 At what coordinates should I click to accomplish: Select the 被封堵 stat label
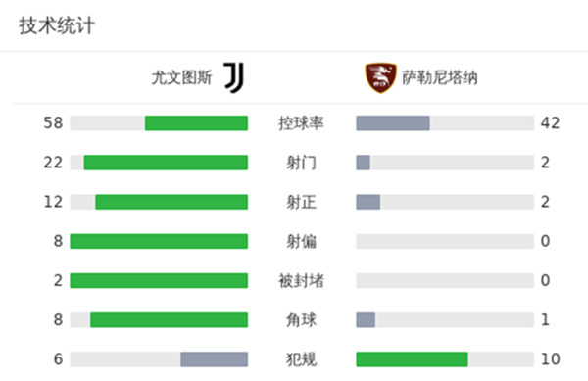tap(301, 280)
